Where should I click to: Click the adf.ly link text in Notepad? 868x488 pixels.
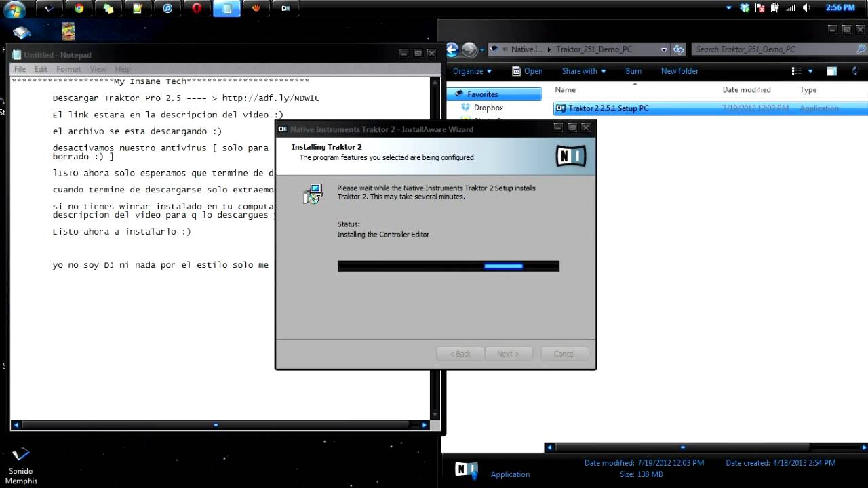tap(271, 98)
